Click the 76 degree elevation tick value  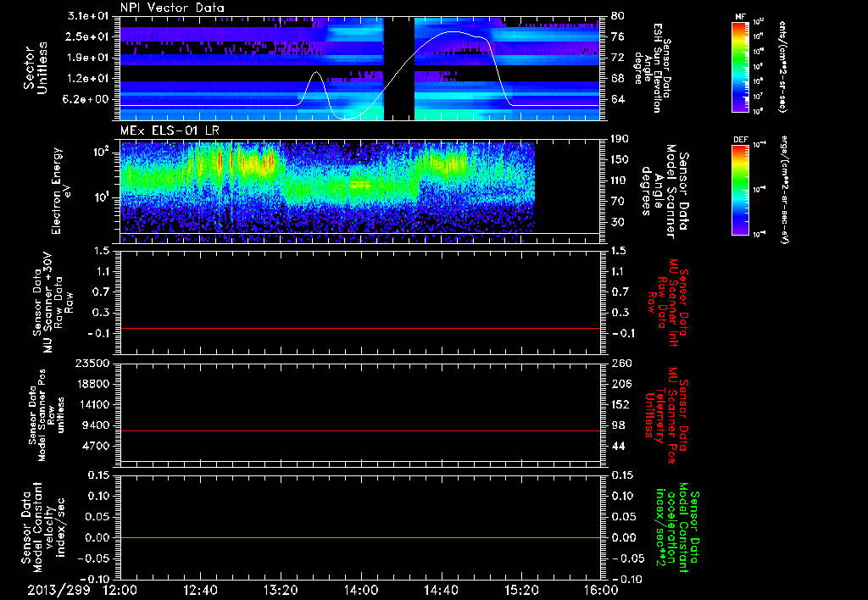click(618, 36)
